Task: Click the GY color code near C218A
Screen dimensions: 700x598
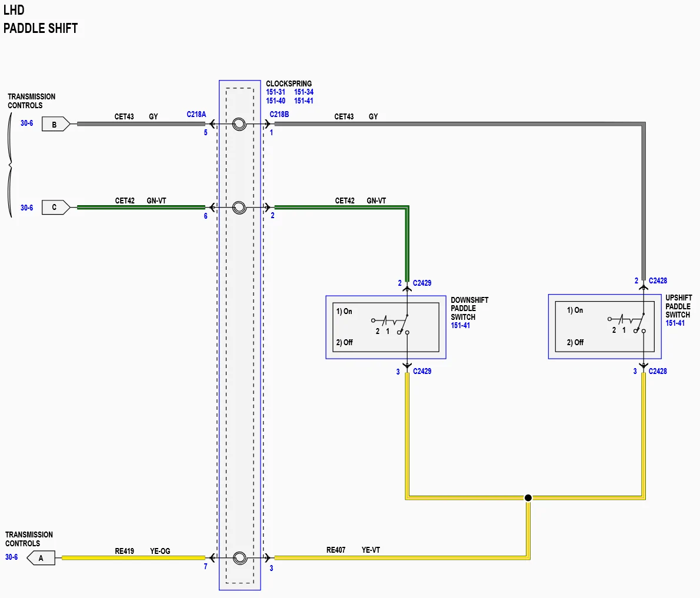Action: click(x=154, y=116)
